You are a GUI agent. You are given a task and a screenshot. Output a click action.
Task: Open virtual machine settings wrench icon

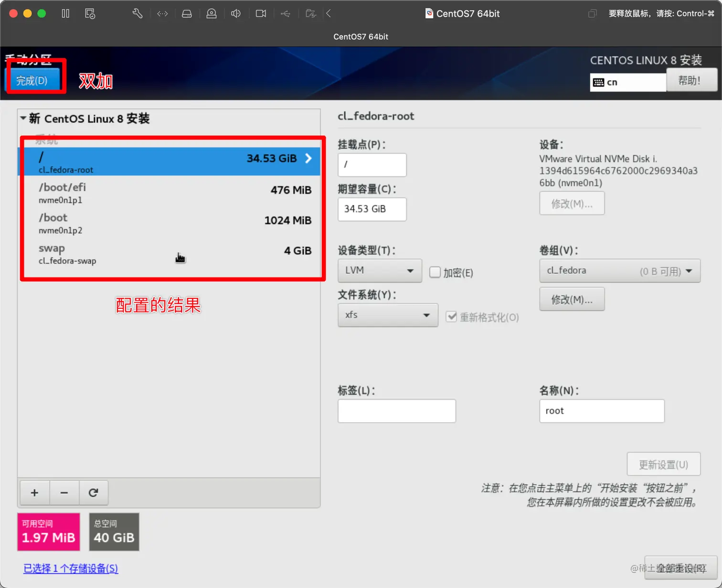point(138,13)
